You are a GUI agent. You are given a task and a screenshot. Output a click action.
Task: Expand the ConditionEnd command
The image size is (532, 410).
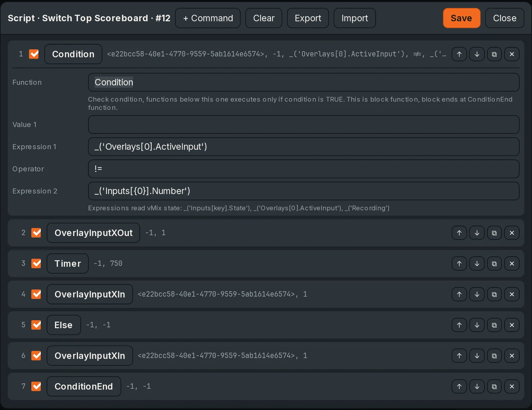click(x=84, y=386)
